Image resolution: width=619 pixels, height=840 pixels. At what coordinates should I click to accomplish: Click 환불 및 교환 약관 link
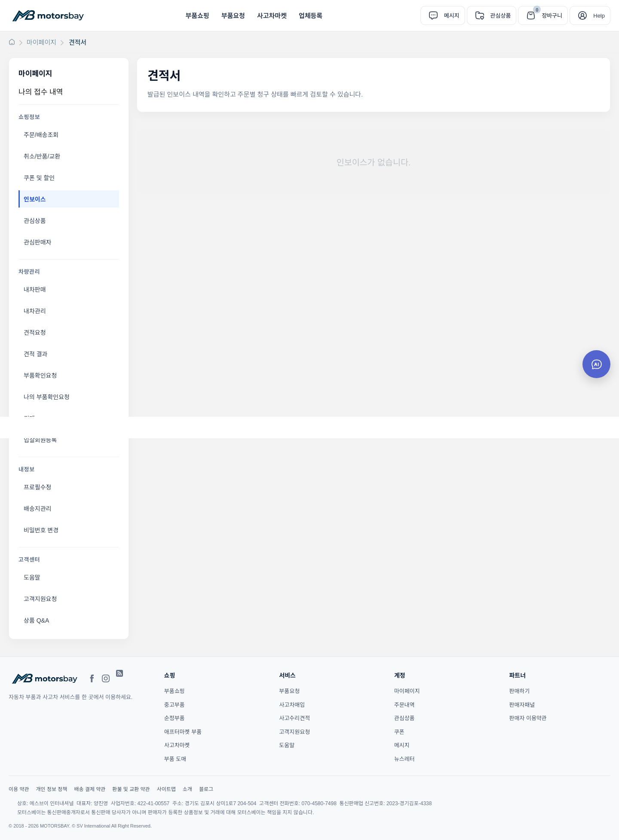[131, 789]
